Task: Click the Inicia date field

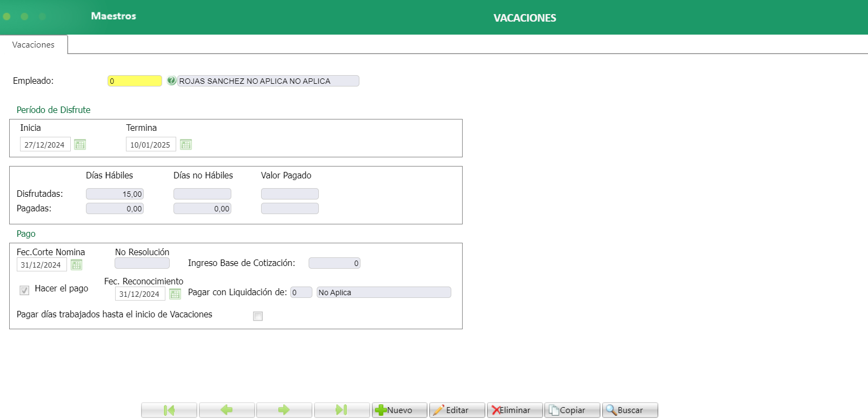Action: [x=45, y=144]
